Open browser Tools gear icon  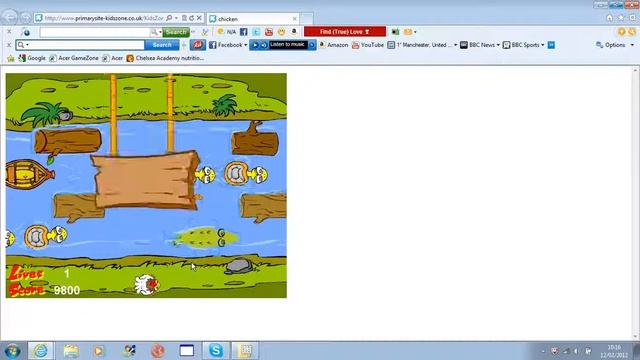633,18
